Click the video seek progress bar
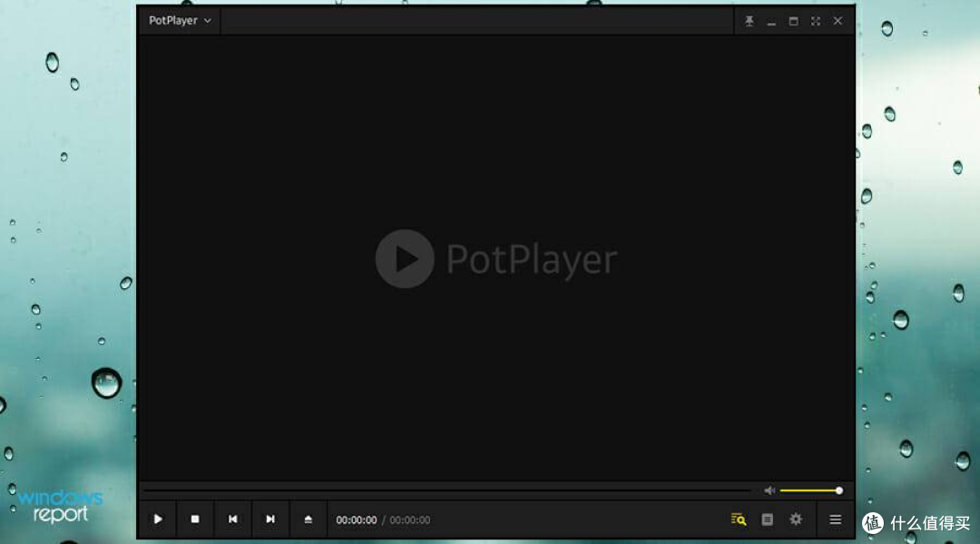Screen dimensions: 980x544 click(446, 491)
